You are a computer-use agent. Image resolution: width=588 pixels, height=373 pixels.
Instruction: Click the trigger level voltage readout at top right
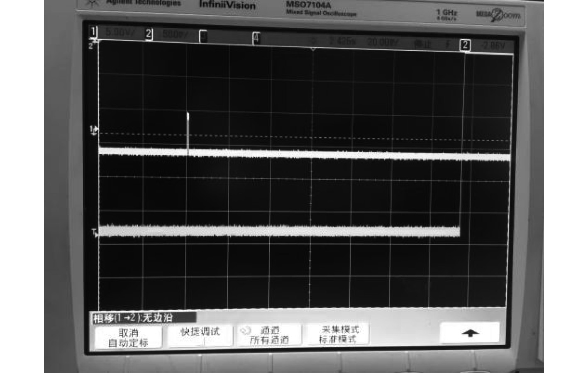pos(493,45)
